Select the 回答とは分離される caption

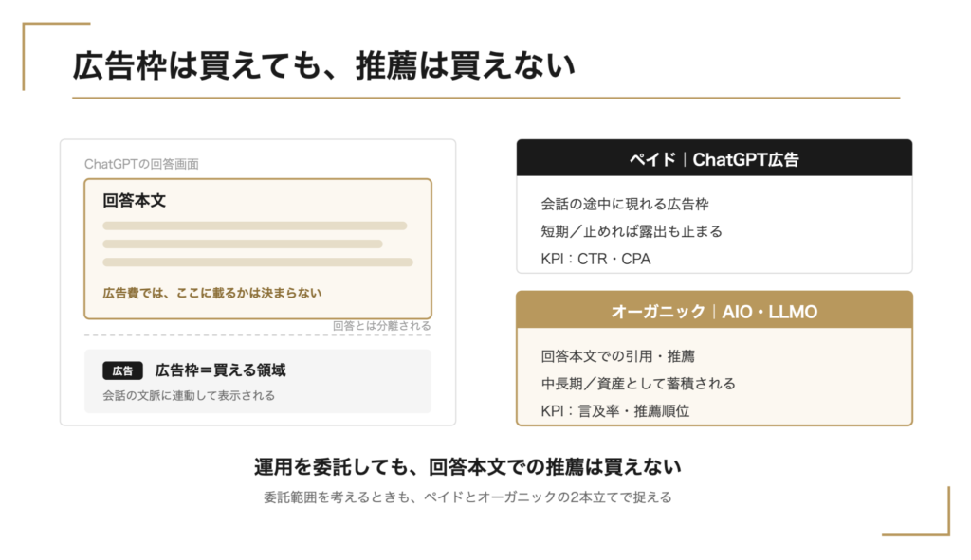click(381, 325)
